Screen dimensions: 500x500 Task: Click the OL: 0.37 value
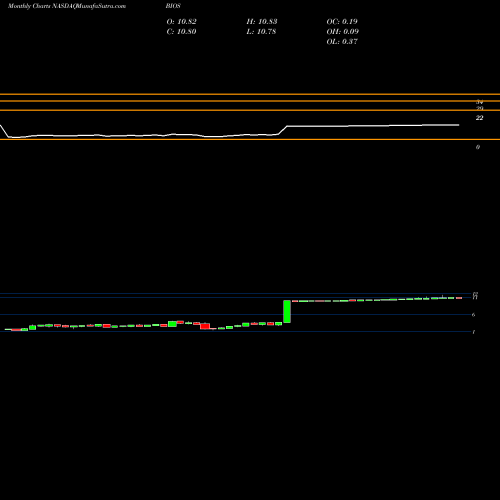342,41
